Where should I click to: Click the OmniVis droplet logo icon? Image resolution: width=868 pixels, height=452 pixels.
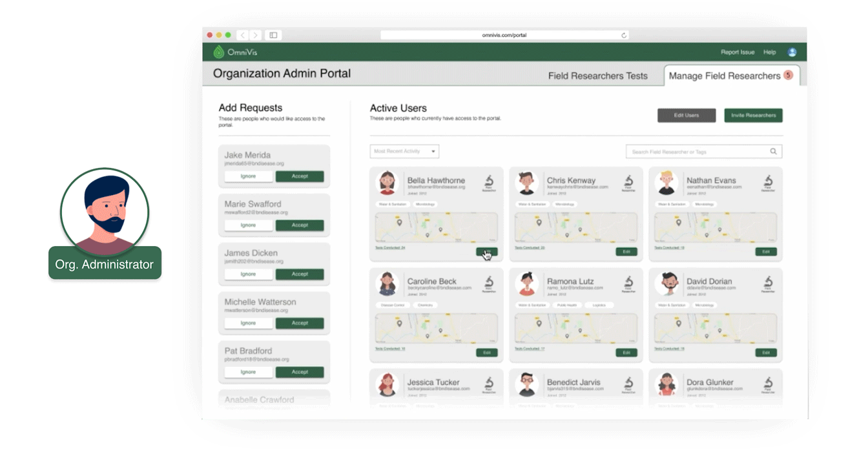point(219,52)
